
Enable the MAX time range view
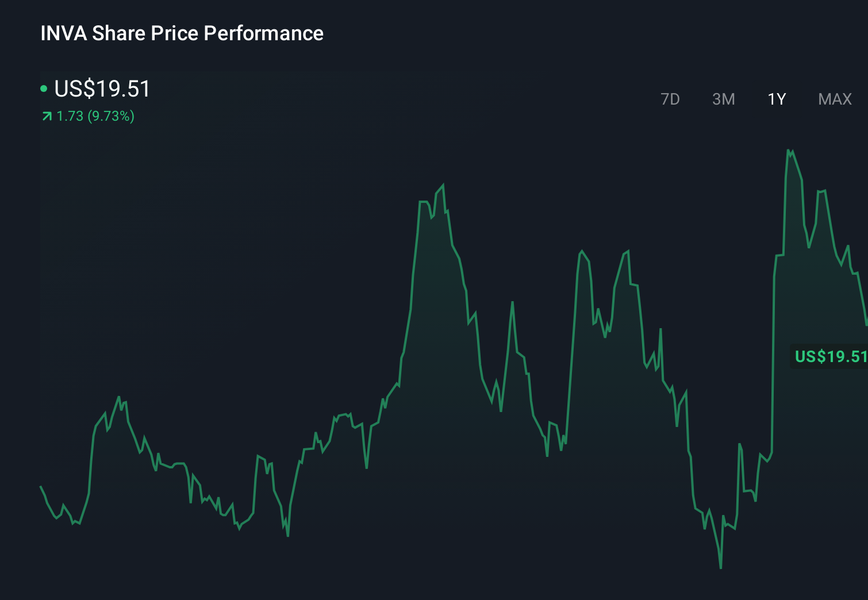[x=834, y=99]
